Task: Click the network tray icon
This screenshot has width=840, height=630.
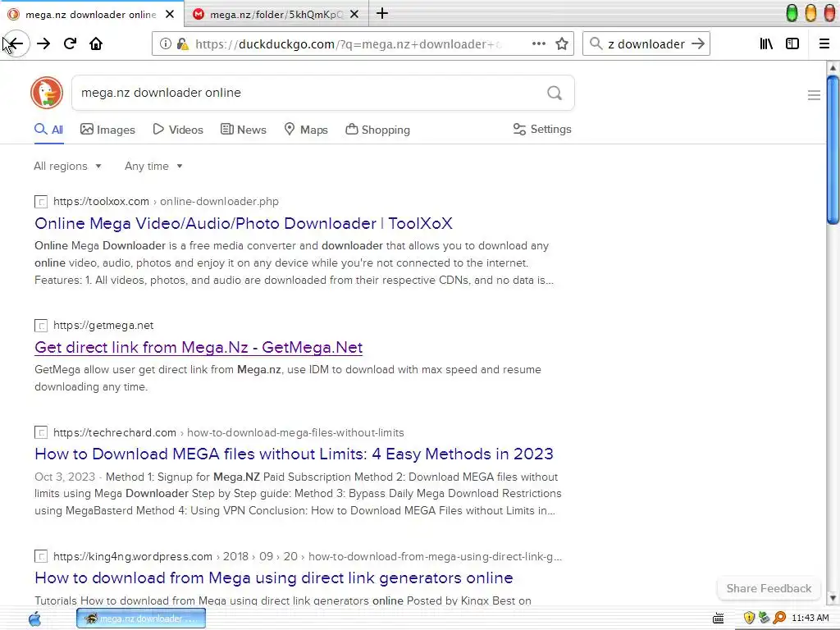Action: point(764,619)
